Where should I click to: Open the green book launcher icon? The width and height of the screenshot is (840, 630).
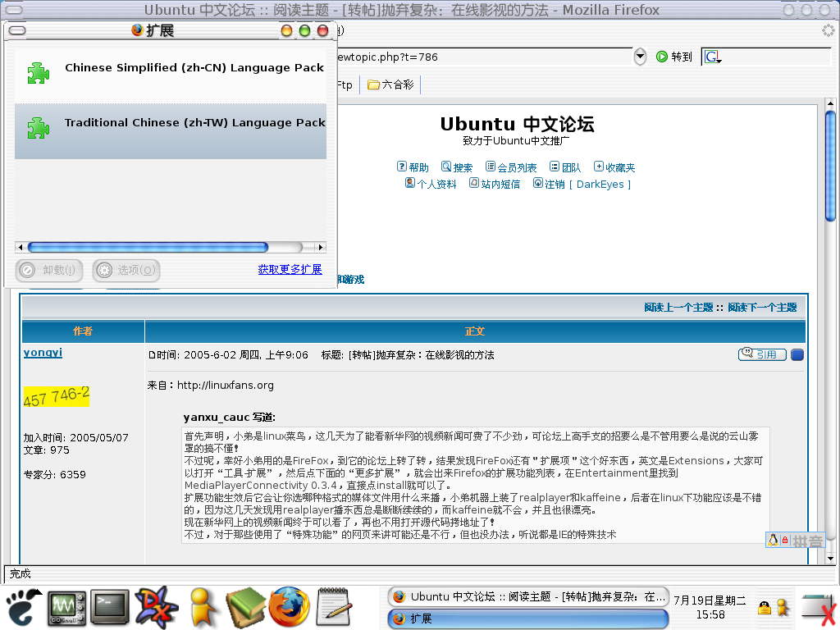(244, 608)
